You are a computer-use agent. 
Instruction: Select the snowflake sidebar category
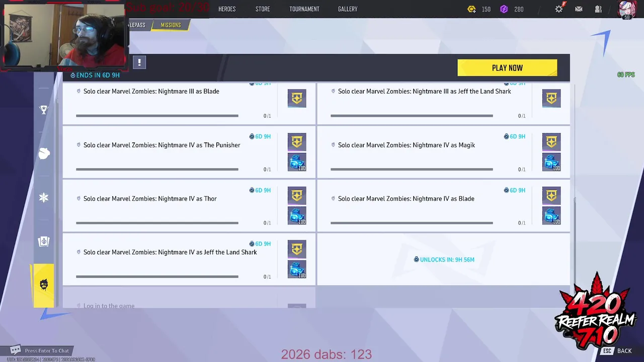coord(44,198)
